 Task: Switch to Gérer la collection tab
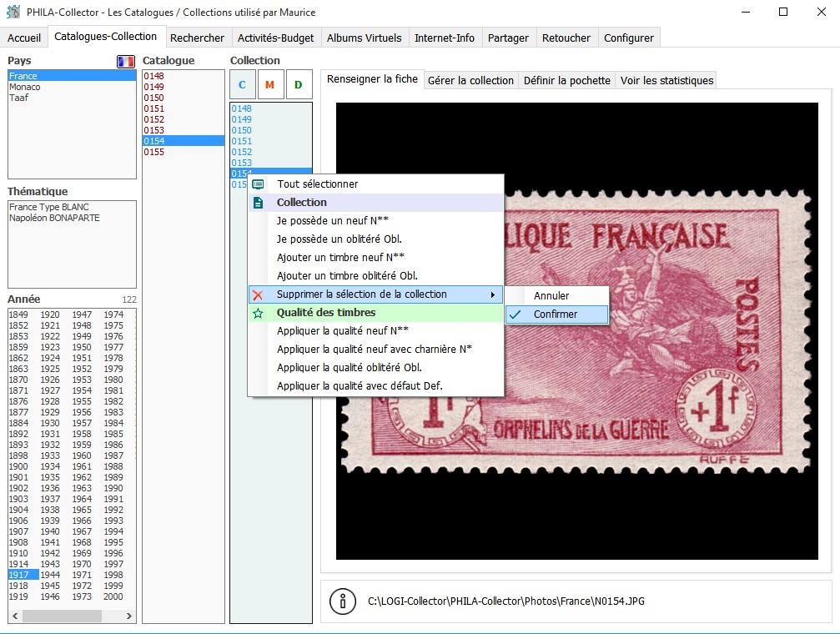[471, 80]
